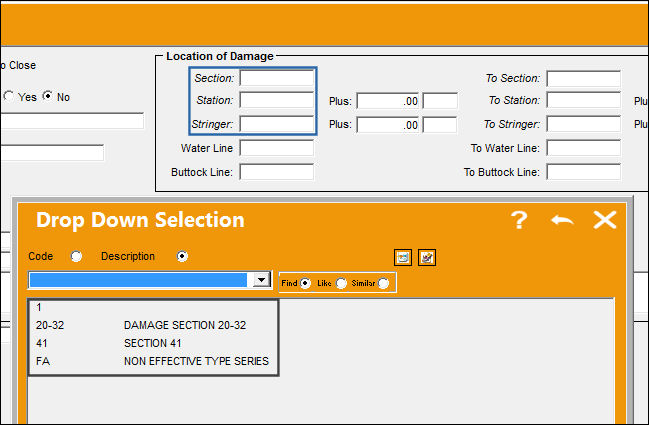Image resolution: width=649 pixels, height=425 pixels.
Task: Click the Section input field
Action: click(x=277, y=78)
